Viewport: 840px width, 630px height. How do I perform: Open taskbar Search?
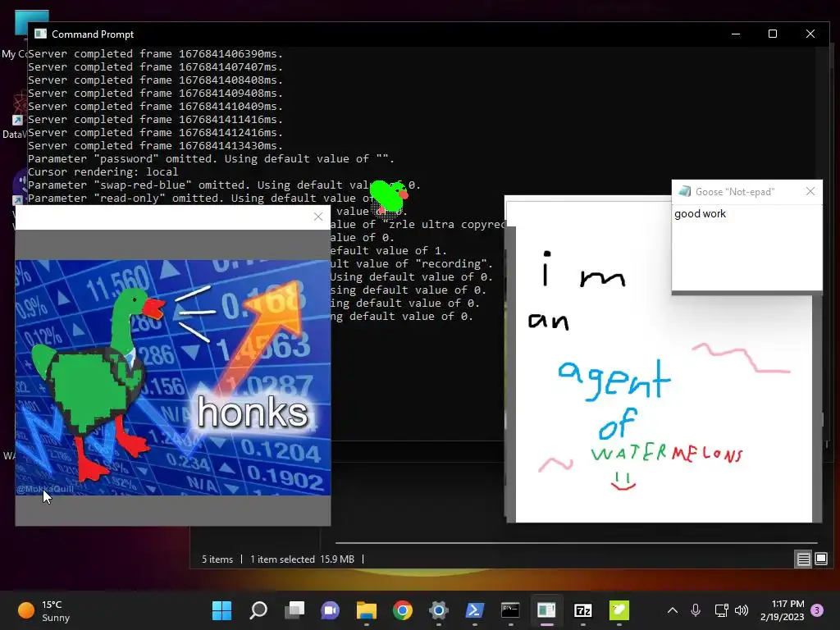258,610
